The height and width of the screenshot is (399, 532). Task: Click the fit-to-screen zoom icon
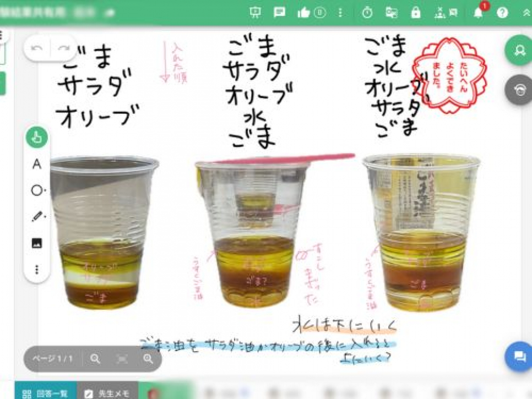pos(122,359)
